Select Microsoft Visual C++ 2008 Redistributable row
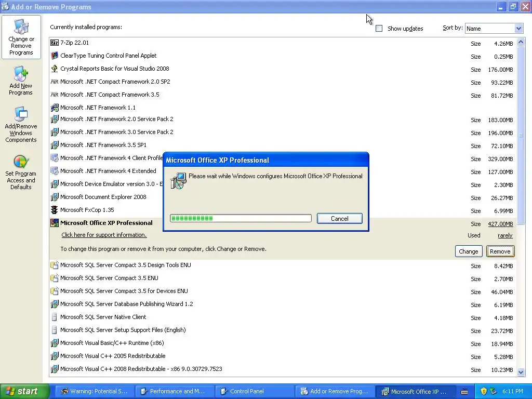This screenshot has height=399, width=532. pos(283,369)
